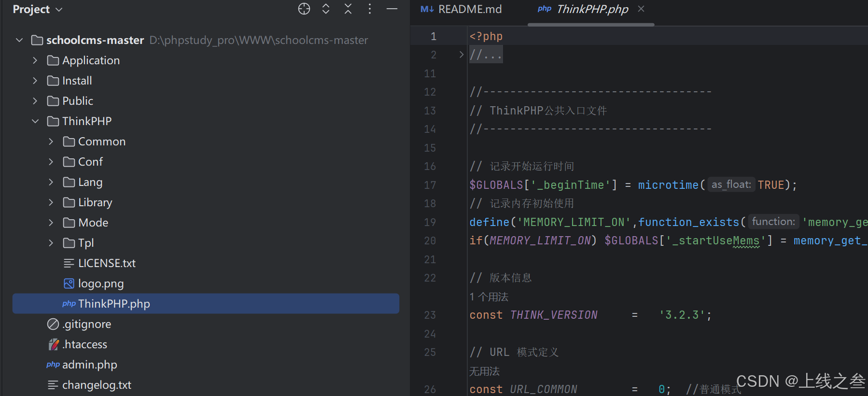
Task: Click the THINK_VERSION constant name
Action: pos(554,315)
